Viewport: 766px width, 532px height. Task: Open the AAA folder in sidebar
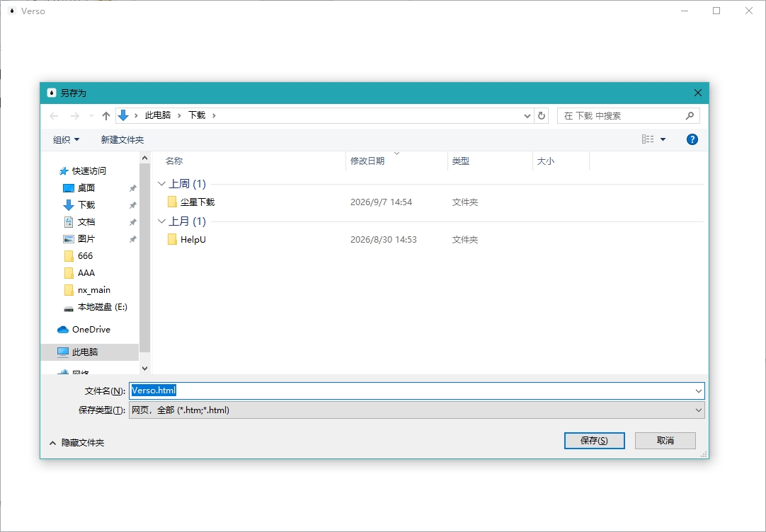point(86,273)
